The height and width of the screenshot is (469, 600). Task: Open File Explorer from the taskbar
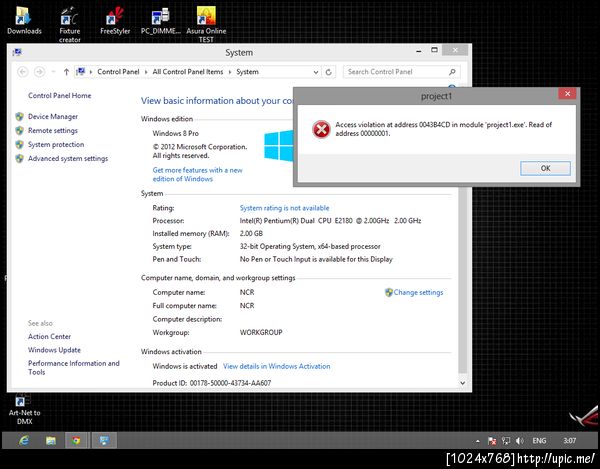click(51, 441)
